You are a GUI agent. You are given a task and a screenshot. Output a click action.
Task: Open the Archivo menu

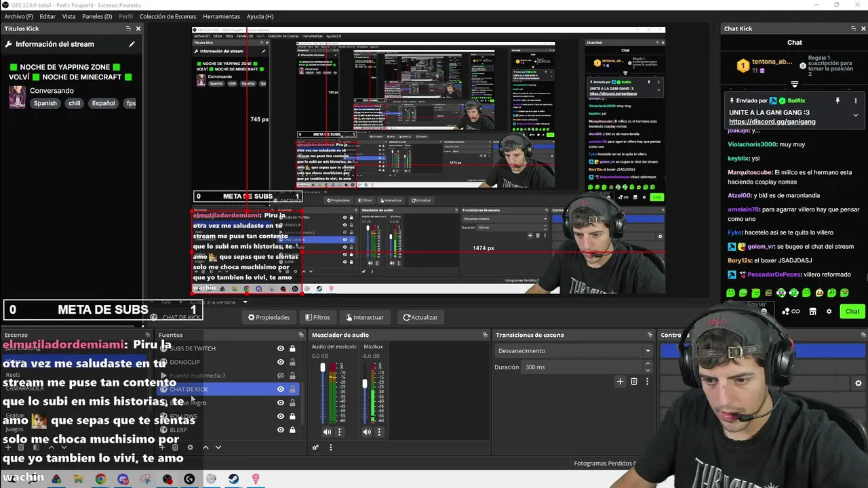18,16
